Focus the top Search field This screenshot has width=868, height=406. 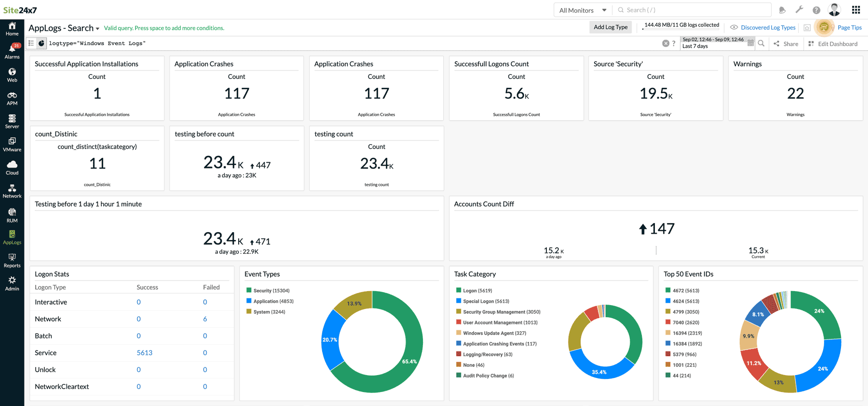tap(692, 10)
